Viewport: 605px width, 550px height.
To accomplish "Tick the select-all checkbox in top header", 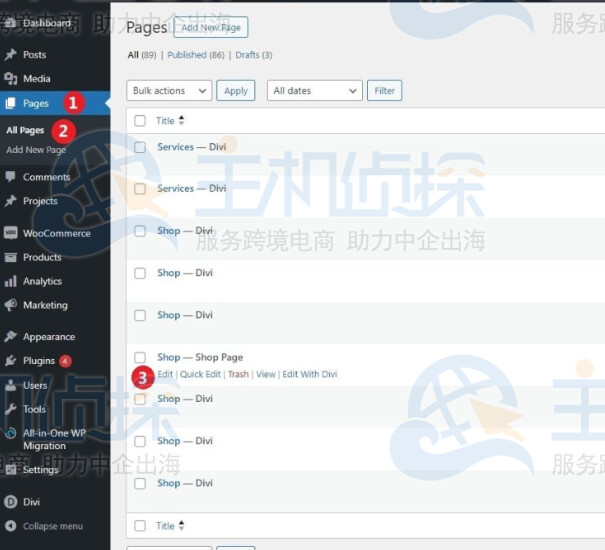I will pos(140,120).
